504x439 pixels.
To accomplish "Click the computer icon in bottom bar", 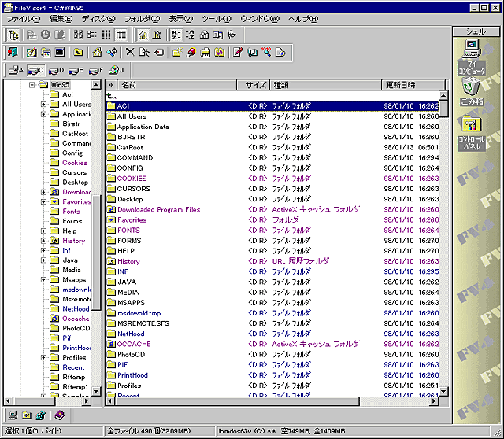I will click(13, 415).
